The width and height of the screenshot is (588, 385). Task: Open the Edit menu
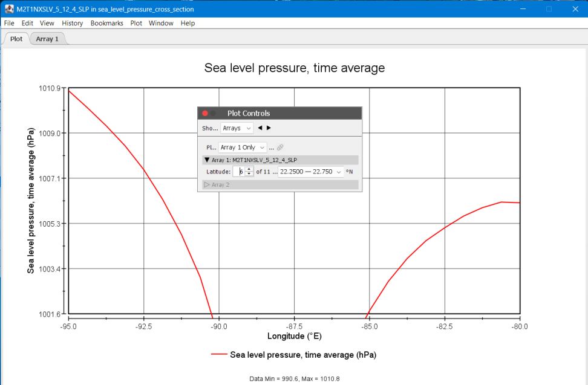click(27, 23)
